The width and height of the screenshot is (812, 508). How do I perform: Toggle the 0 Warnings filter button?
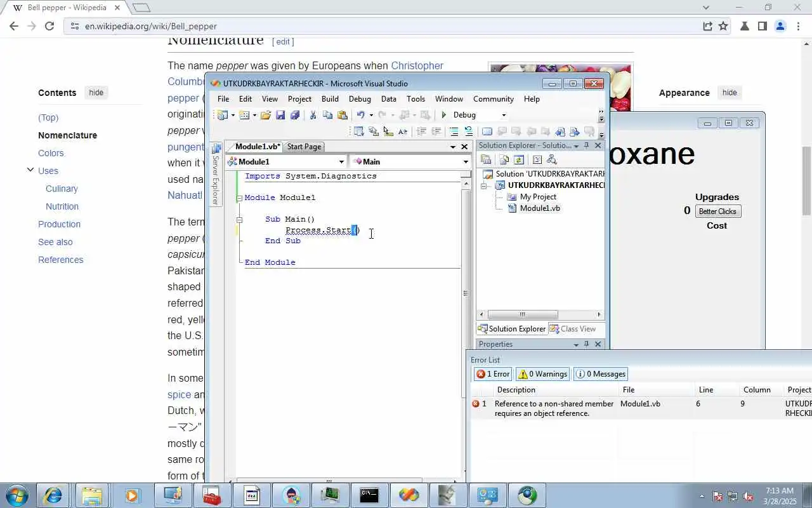pos(542,374)
